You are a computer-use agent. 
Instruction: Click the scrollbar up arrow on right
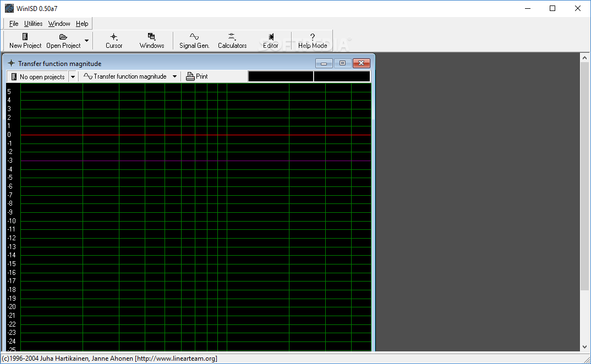click(584, 58)
